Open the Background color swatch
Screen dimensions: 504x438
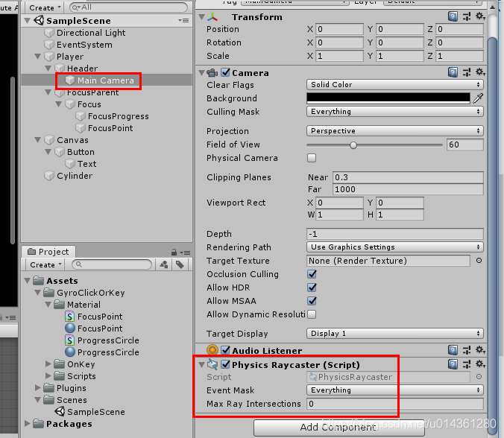point(388,98)
